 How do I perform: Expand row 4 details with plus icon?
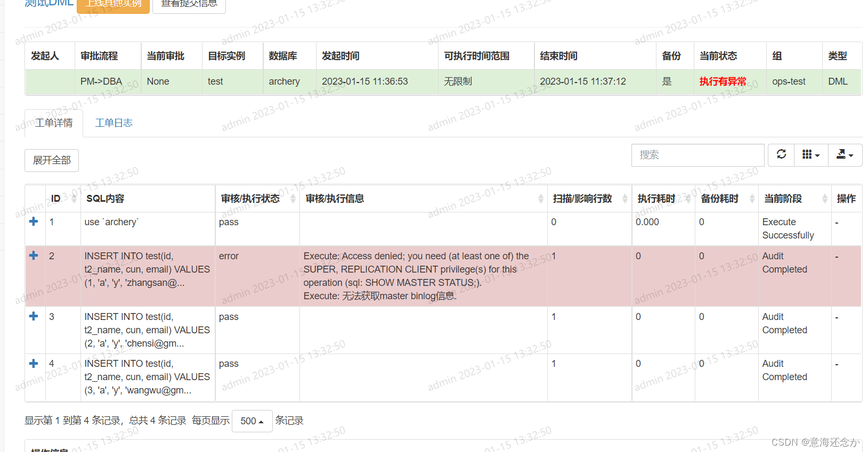(x=34, y=363)
